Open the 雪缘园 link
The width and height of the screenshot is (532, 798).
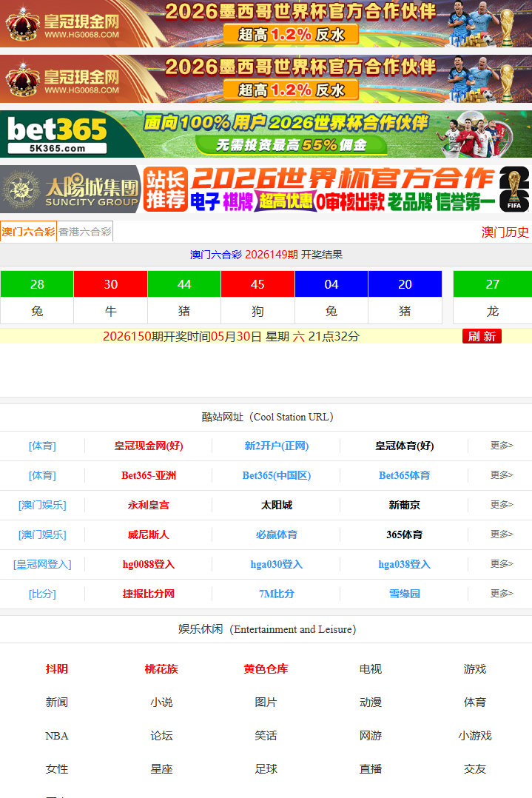pyautogui.click(x=404, y=594)
